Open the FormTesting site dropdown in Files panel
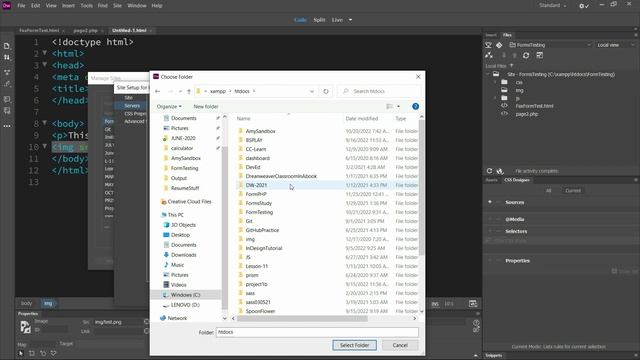Viewport: 640px width, 360px height. tap(549, 45)
